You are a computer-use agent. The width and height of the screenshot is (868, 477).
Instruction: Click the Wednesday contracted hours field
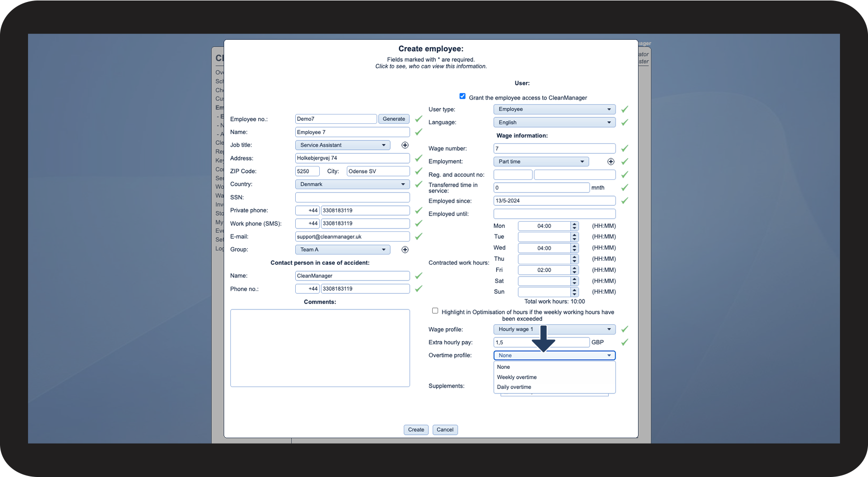click(544, 248)
